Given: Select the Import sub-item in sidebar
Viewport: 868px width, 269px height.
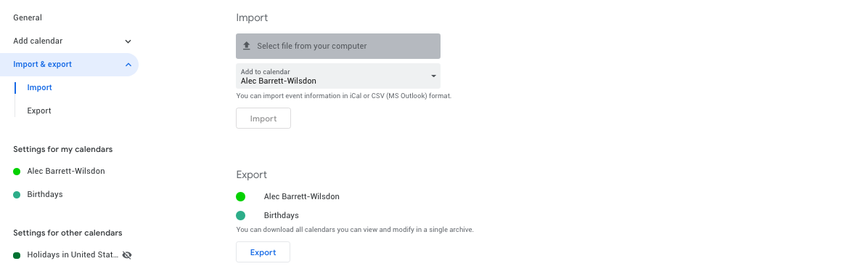Looking at the screenshot, I should point(39,88).
